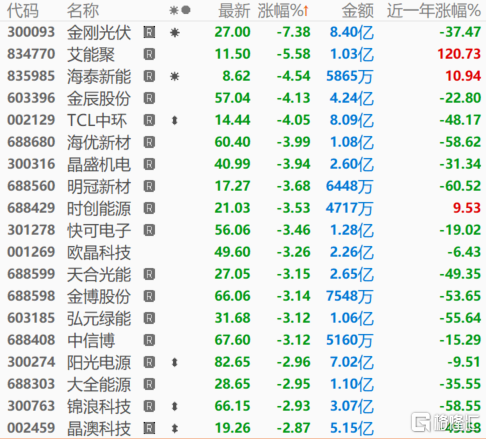Open 弘元绿能 stock name

click(99, 318)
